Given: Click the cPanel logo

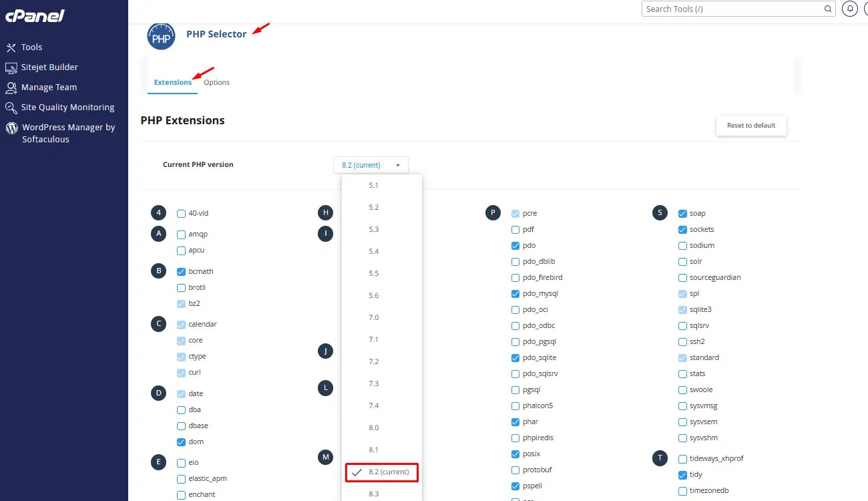Looking at the screenshot, I should coord(33,15).
